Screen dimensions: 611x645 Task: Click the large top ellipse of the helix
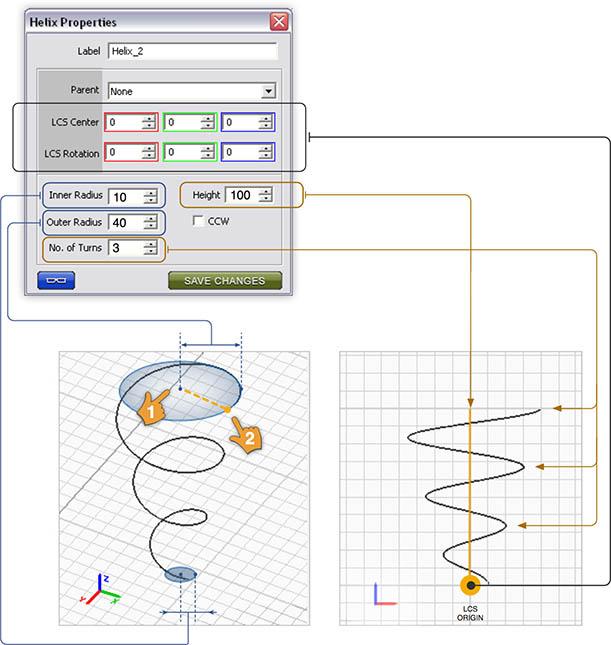[180, 391]
